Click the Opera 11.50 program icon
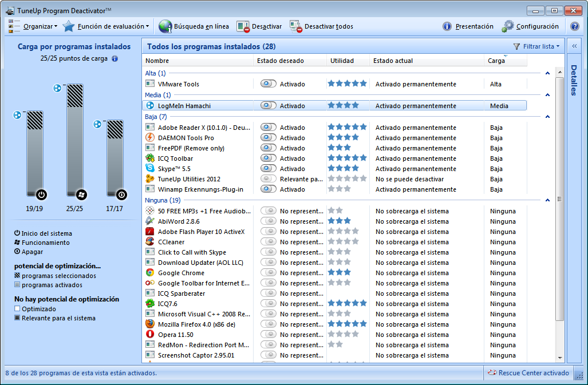The height and width of the screenshot is (385, 588). [150, 335]
